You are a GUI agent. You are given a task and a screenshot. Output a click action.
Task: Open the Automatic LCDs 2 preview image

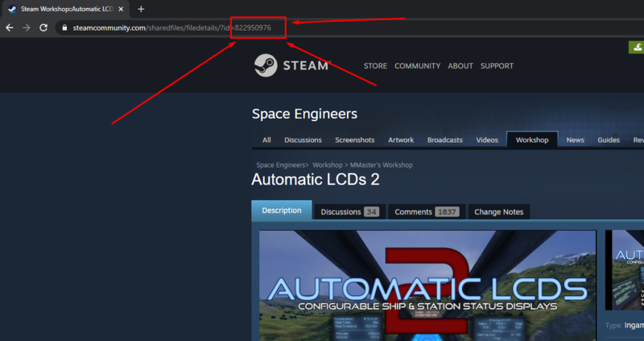tap(427, 285)
